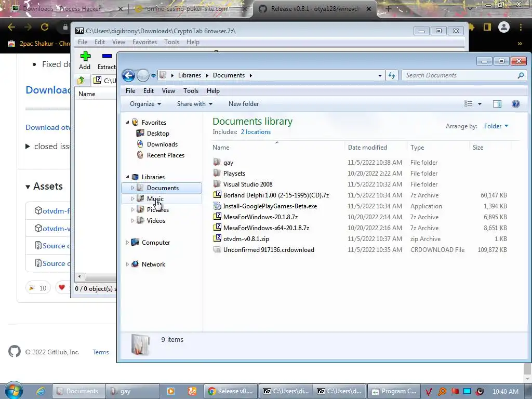Toggle the preview pane icon
532x399 pixels.
497,104
